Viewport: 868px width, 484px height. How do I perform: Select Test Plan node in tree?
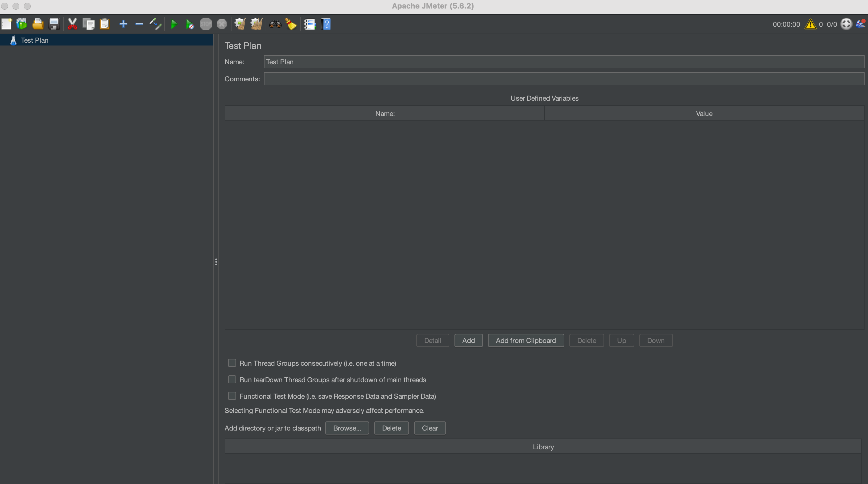(x=34, y=40)
